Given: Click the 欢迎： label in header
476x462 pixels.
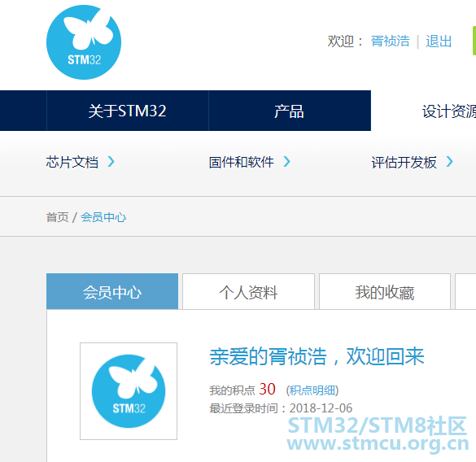Looking at the screenshot, I should click(345, 41).
